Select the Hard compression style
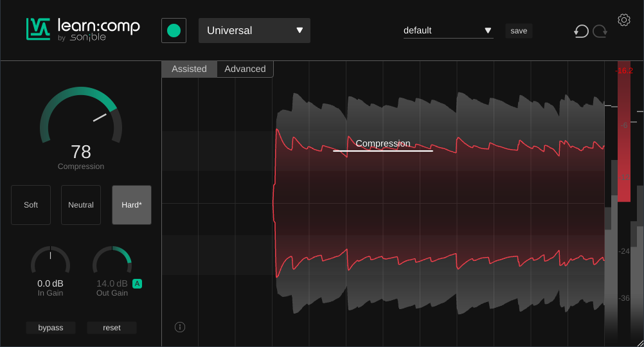644x347 pixels. pyautogui.click(x=132, y=205)
